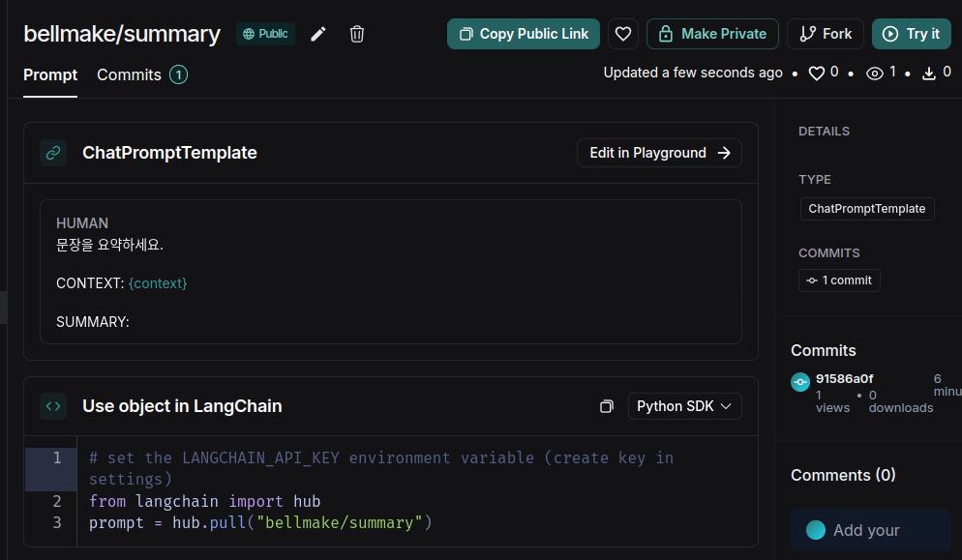Make the prompt private

[x=712, y=34]
